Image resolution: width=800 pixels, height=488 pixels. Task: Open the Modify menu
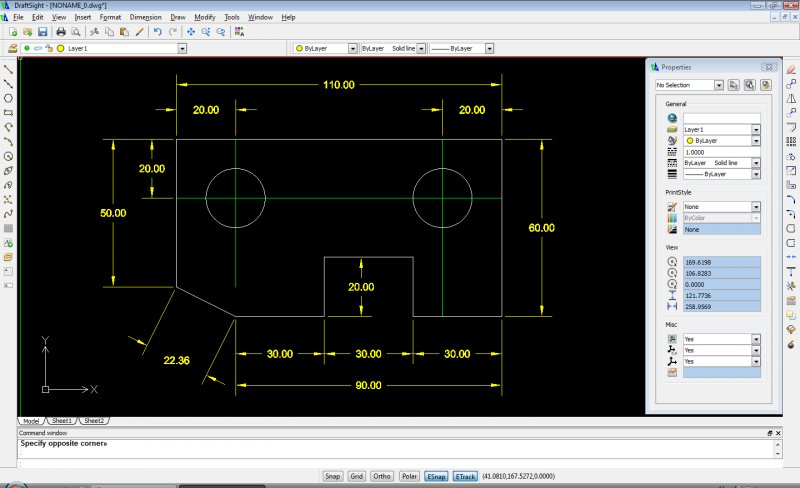(205, 17)
